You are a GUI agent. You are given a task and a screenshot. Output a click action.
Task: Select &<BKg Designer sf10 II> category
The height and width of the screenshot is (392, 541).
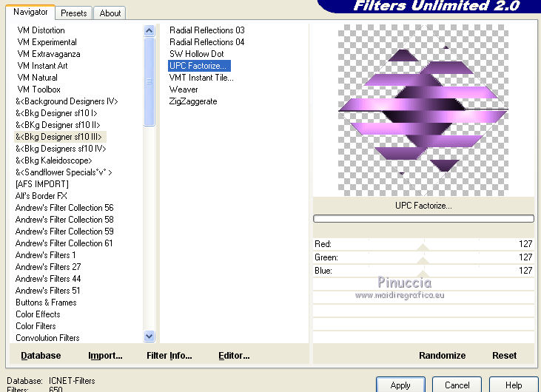pyautogui.click(x=58, y=125)
